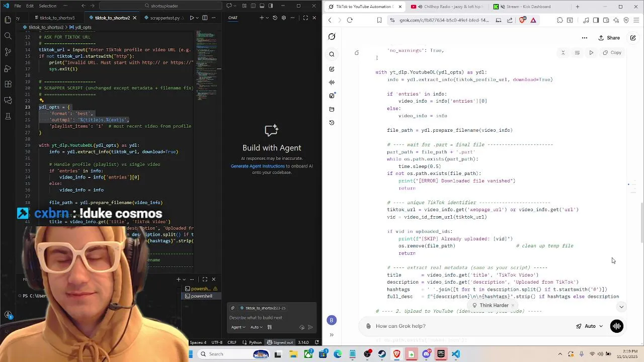Split the VS Code editor right

(x=205, y=18)
